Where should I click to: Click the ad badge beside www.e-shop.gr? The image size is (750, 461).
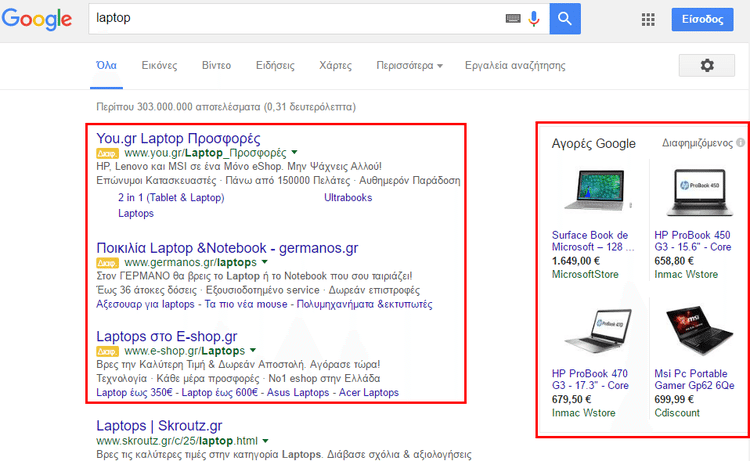point(107,351)
